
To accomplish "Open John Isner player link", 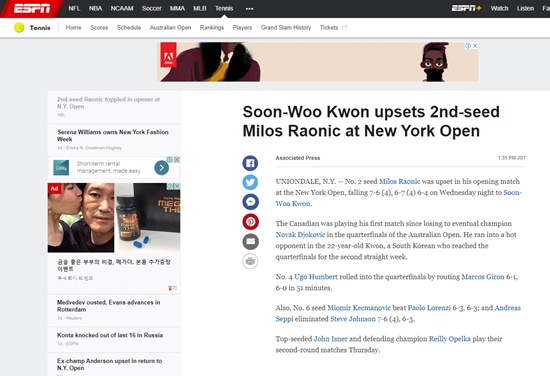I will point(330,339).
